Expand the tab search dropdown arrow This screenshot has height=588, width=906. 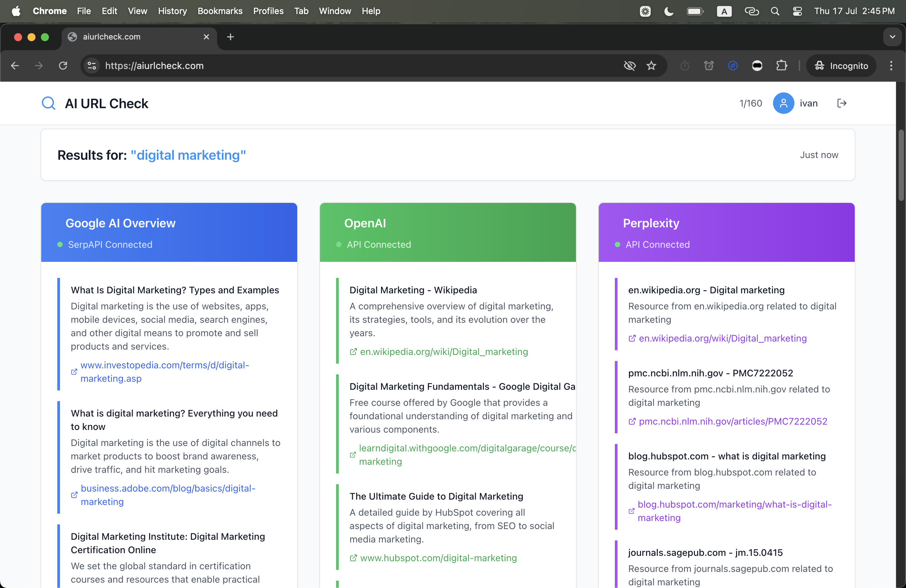tap(892, 37)
